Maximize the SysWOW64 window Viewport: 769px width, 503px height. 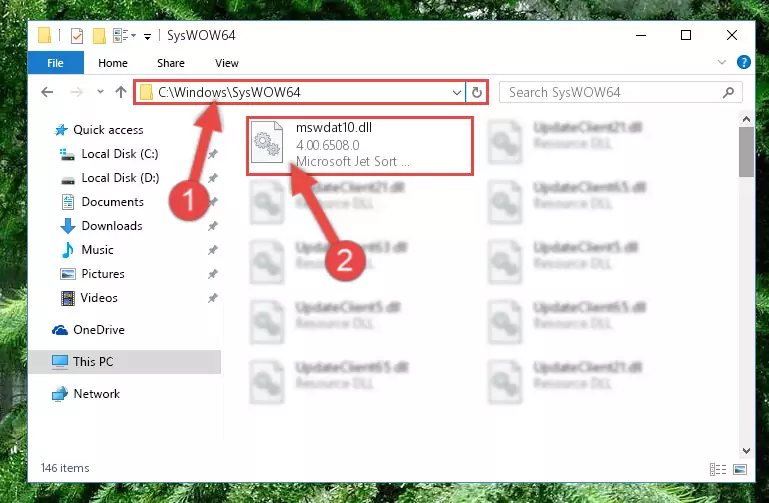686,35
